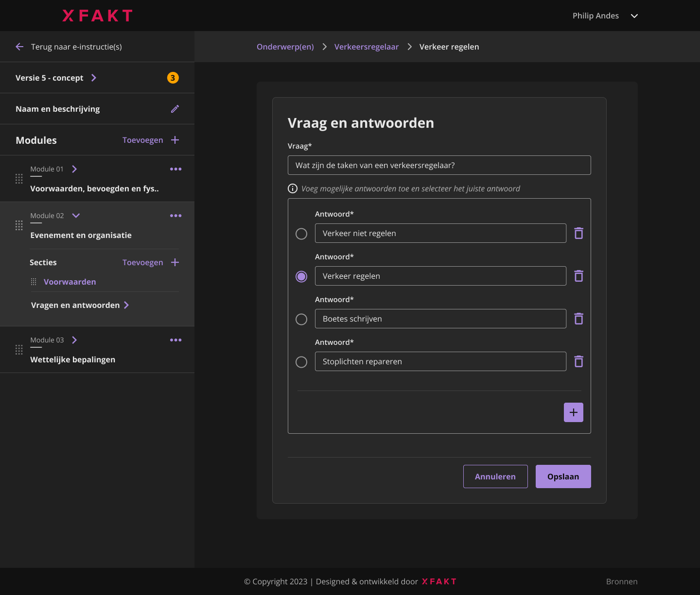Viewport: 700px width, 595px height.
Task: Delete the answer 'Stoplichten repareren'
Action: tap(578, 361)
